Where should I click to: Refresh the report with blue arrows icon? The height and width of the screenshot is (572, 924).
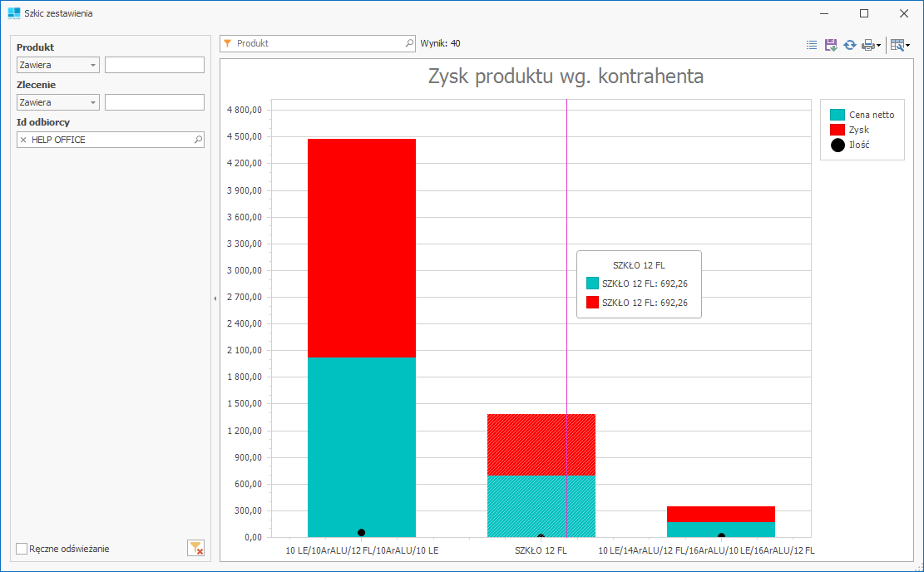point(849,45)
